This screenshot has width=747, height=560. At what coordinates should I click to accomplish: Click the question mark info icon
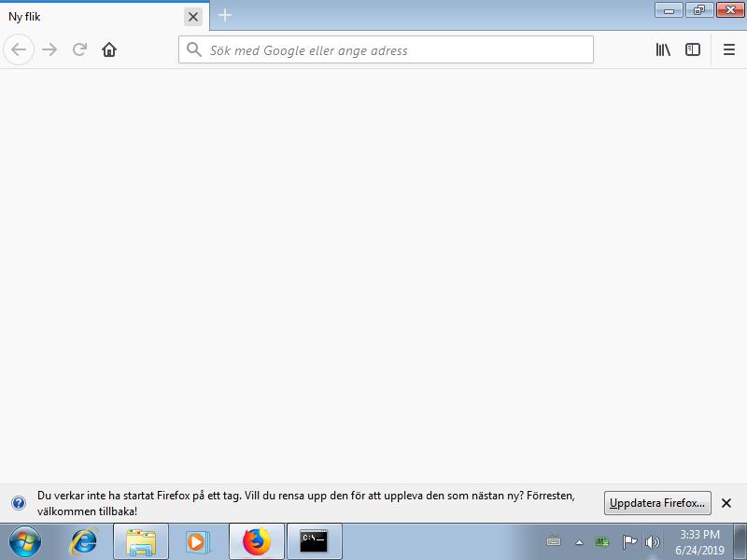pos(19,503)
